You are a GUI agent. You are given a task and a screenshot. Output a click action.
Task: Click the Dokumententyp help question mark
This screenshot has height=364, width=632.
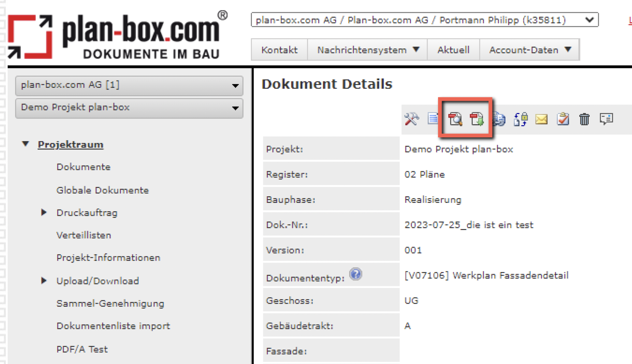(x=356, y=274)
